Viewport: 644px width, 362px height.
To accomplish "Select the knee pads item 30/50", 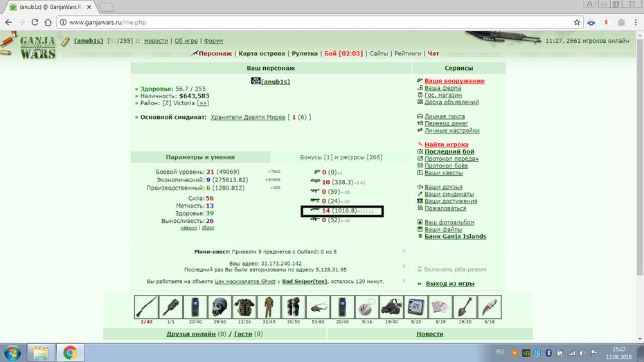I will (293, 307).
